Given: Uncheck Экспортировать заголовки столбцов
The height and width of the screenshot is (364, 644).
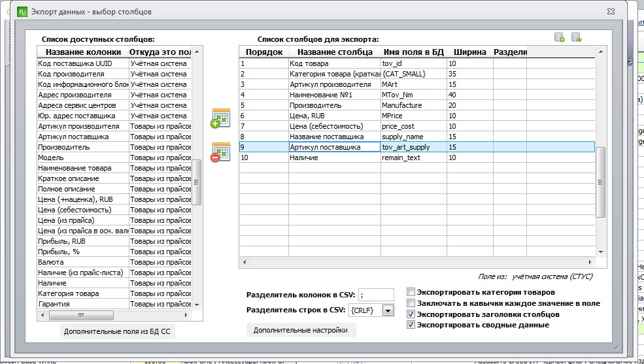Looking at the screenshot, I should [411, 314].
